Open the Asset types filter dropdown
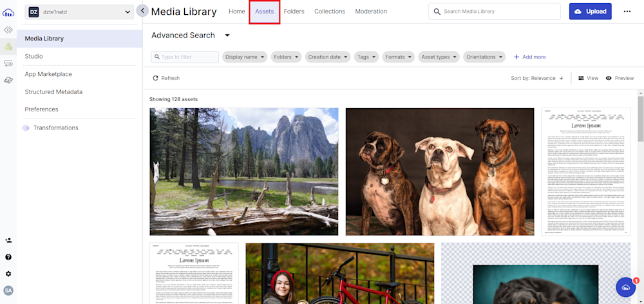644x304 pixels. point(439,57)
